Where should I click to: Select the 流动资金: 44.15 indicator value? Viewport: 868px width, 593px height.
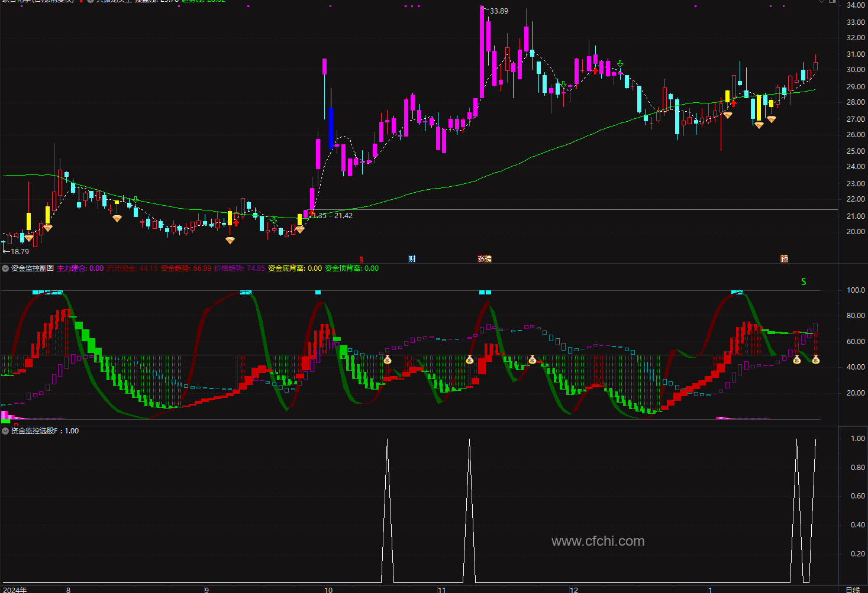(x=132, y=268)
